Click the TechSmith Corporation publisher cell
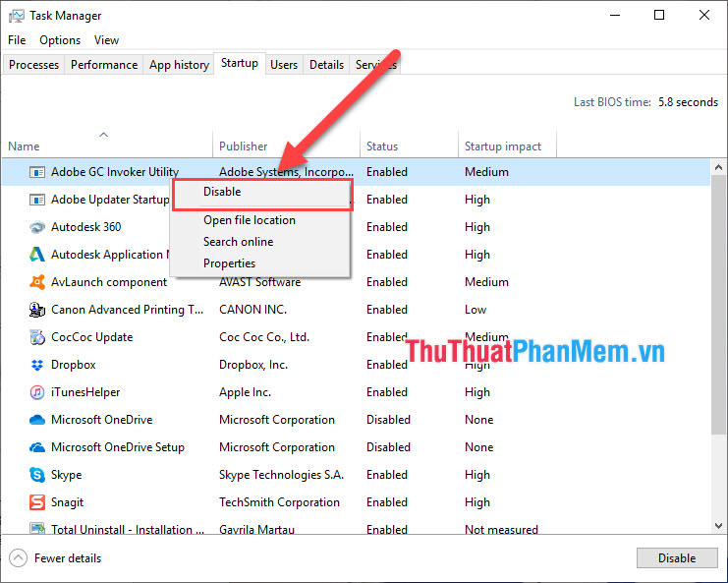The width and height of the screenshot is (728, 583). point(279,502)
